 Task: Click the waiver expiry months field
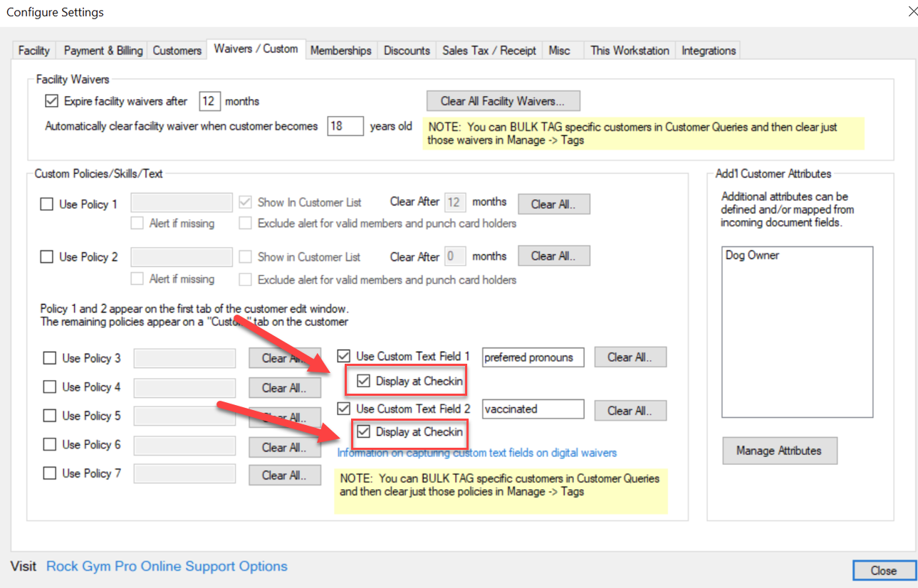pyautogui.click(x=209, y=101)
